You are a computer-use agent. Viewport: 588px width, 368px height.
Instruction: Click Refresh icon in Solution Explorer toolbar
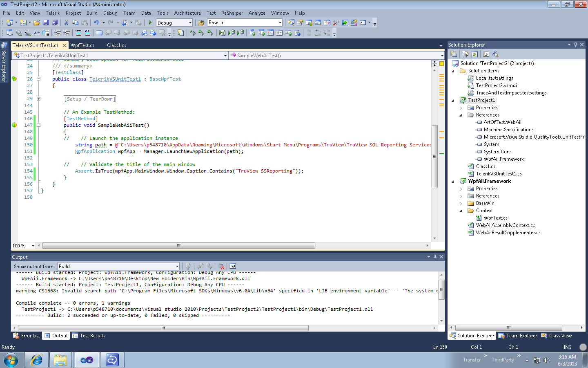(474, 54)
